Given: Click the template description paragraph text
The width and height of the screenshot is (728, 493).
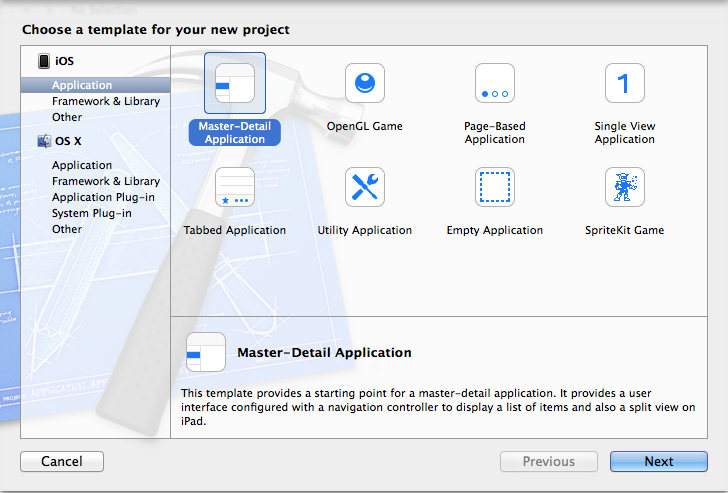Looking at the screenshot, I should (438, 407).
